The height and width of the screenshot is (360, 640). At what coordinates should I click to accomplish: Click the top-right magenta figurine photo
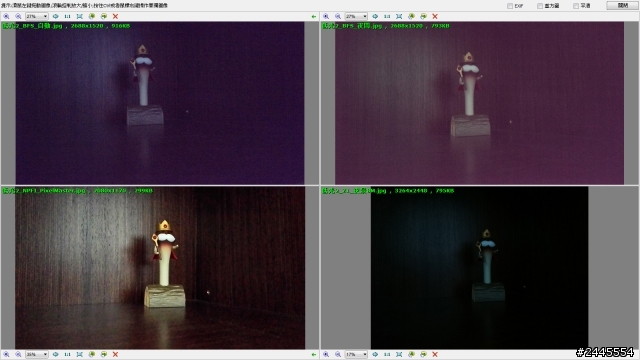(x=479, y=103)
